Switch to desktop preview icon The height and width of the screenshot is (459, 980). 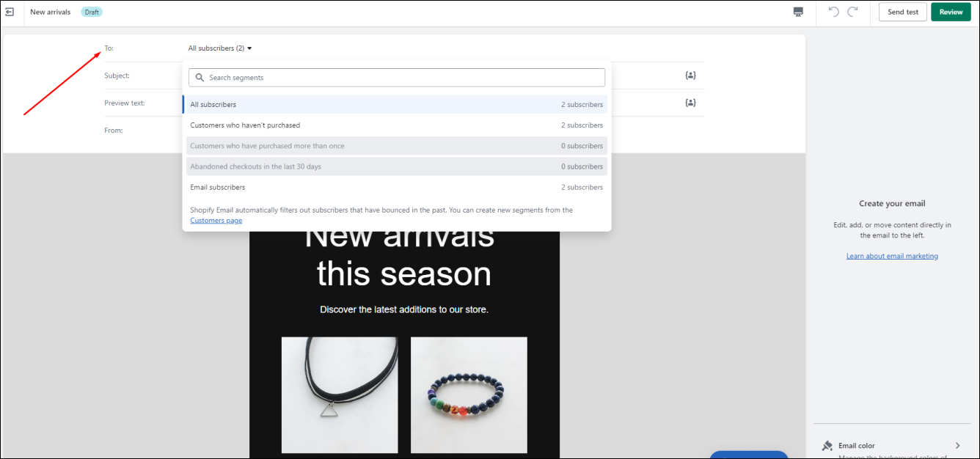tap(798, 12)
